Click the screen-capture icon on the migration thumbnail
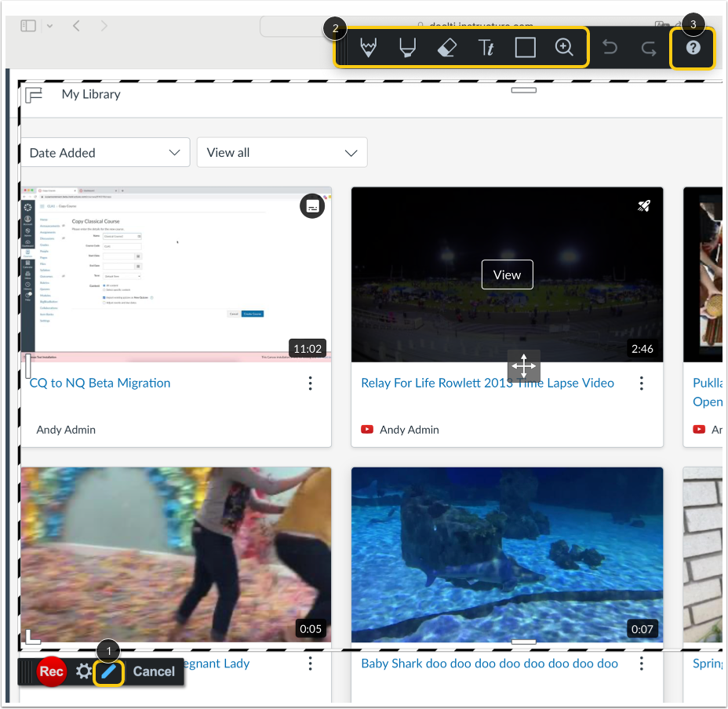728x709 pixels. point(312,206)
